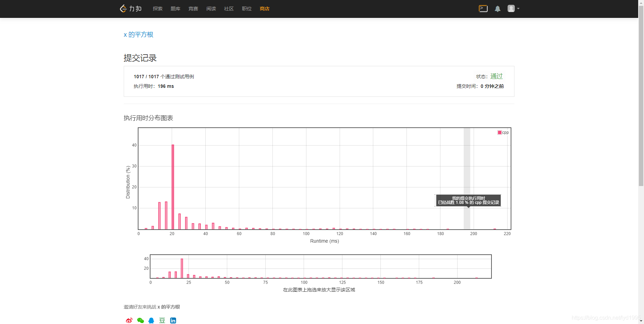Open the user avatar dropdown
This screenshot has height=324, width=644.
click(x=513, y=9)
